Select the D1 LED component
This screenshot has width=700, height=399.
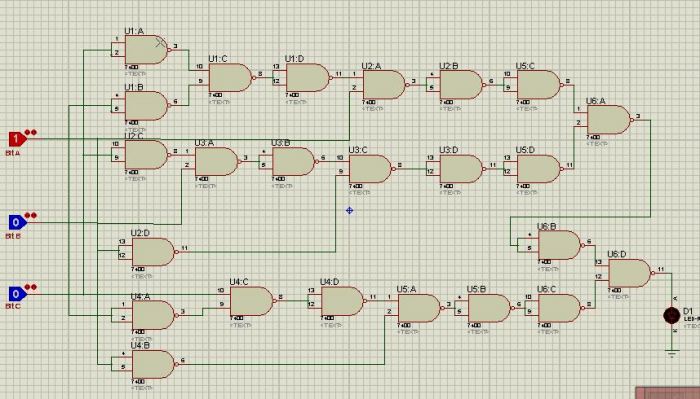[x=671, y=316]
